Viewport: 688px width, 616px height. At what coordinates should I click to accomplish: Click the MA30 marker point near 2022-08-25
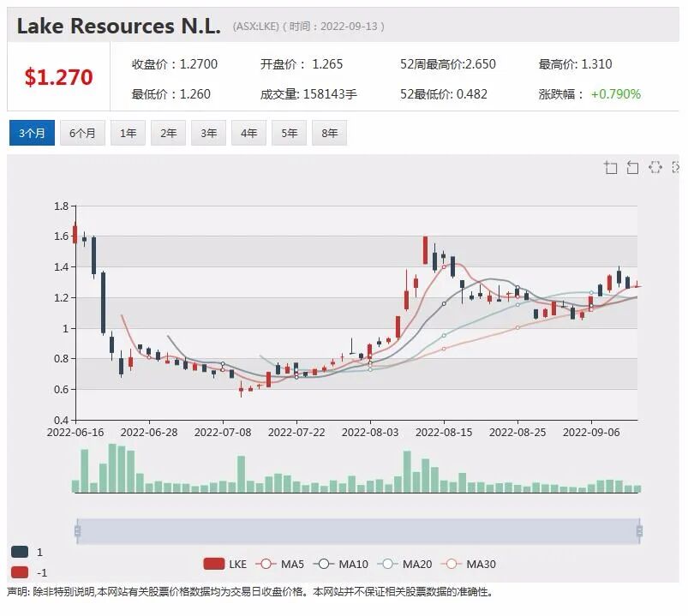tap(517, 328)
